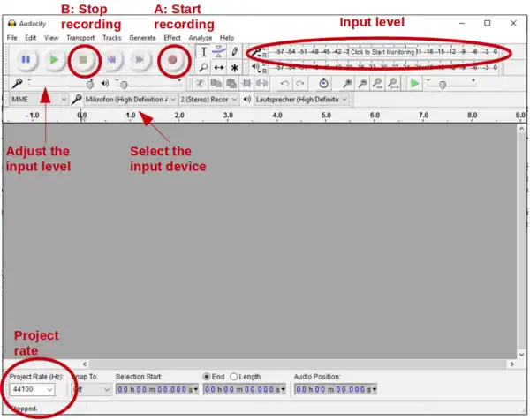Click the Selection Start time field
The image size is (530, 420).
click(156, 389)
